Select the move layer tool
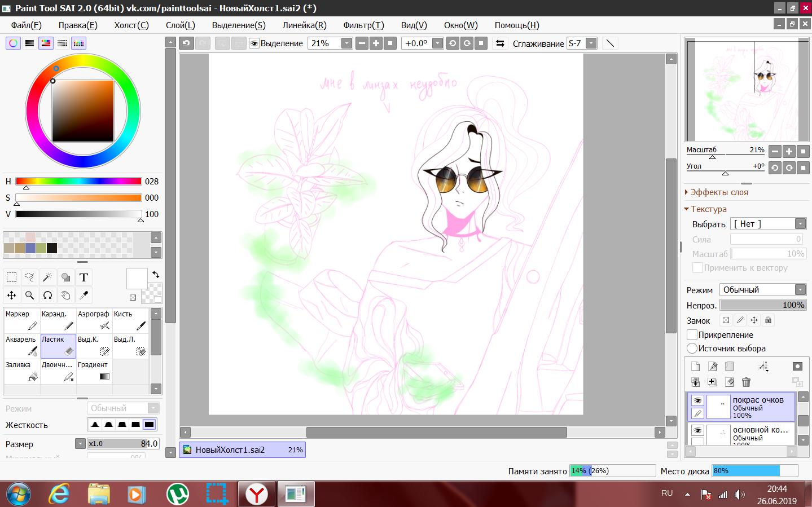Viewport: 812px width, 507px height. (x=11, y=295)
